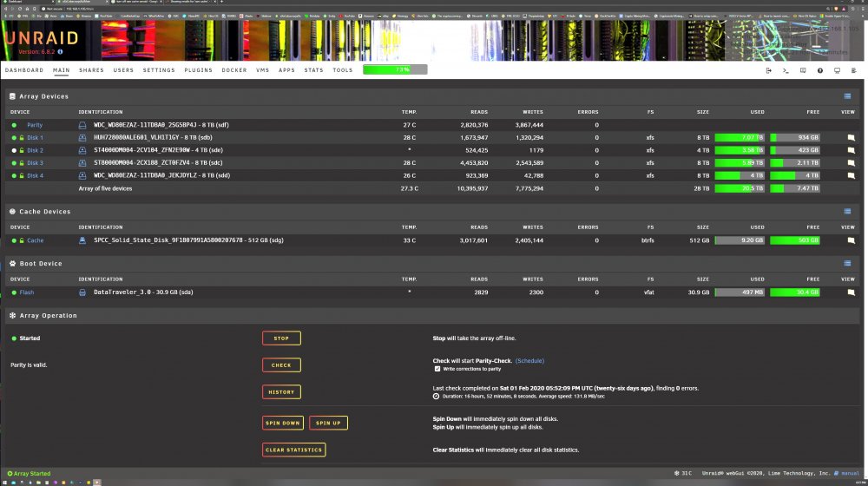The height and width of the screenshot is (486, 868).
Task: Switch to the Dashboard tab
Action: [x=24, y=70]
